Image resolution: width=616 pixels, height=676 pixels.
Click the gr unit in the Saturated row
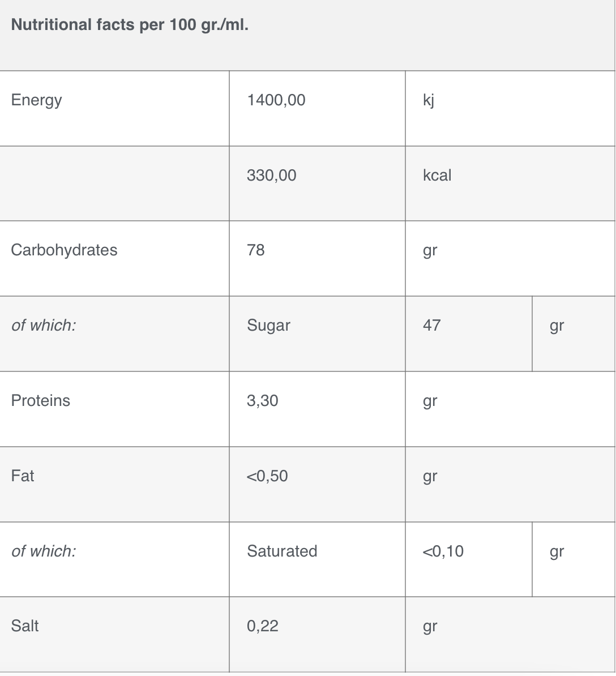[x=557, y=552]
